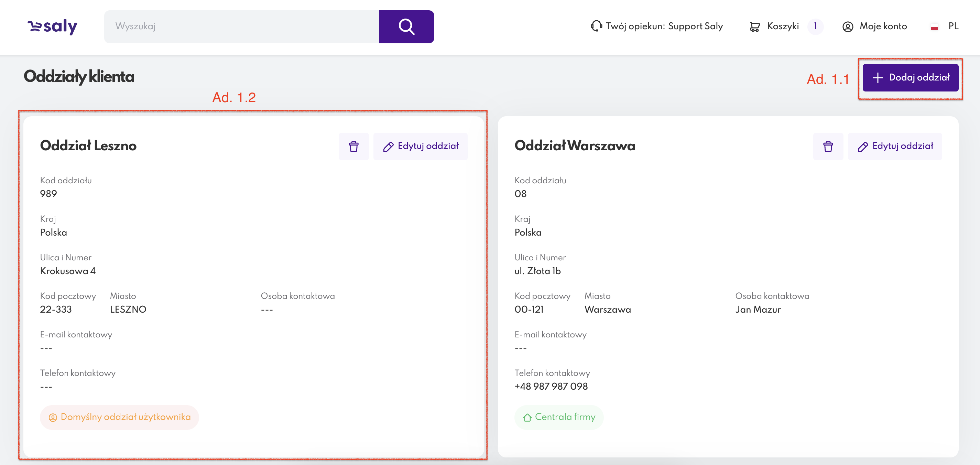980x465 pixels.
Task: Click the Polish flag icon
Action: [934, 27]
